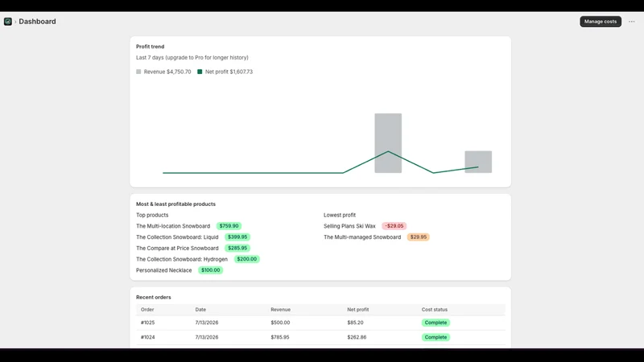Viewport: 644px width, 362px height.
Task: Click the Last 7 days upgrade to Pro text
Action: pyautogui.click(x=192, y=57)
